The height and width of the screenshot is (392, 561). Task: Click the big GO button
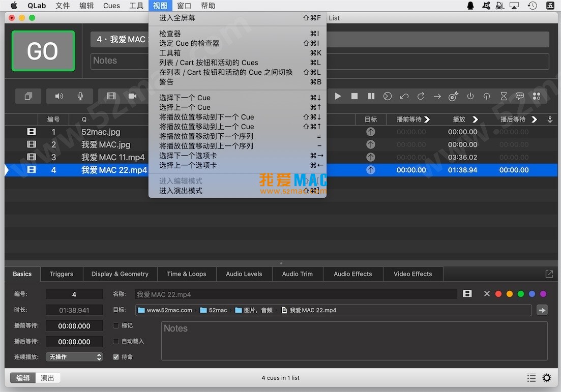point(43,51)
